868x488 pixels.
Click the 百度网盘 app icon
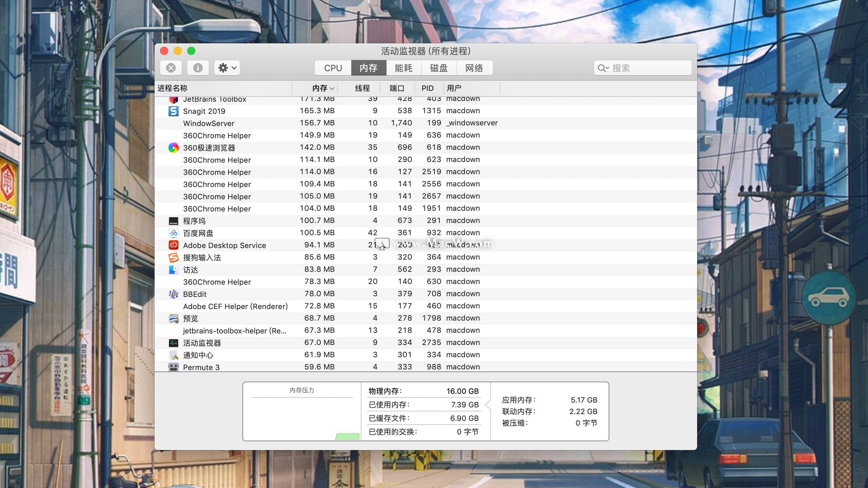174,233
